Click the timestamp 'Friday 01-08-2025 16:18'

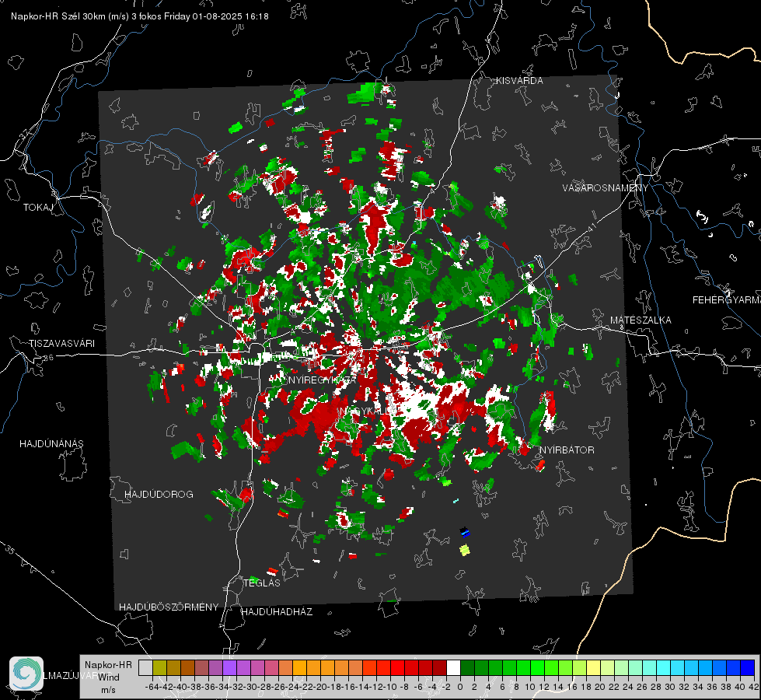pos(216,16)
